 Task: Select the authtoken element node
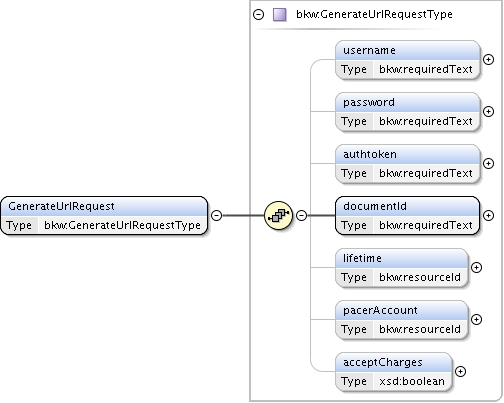(408, 164)
